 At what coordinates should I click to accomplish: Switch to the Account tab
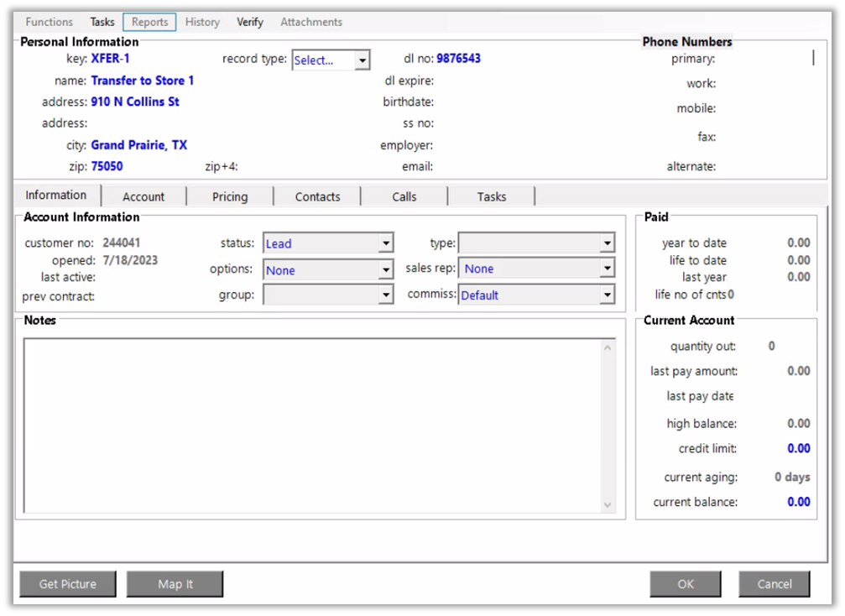coord(143,196)
